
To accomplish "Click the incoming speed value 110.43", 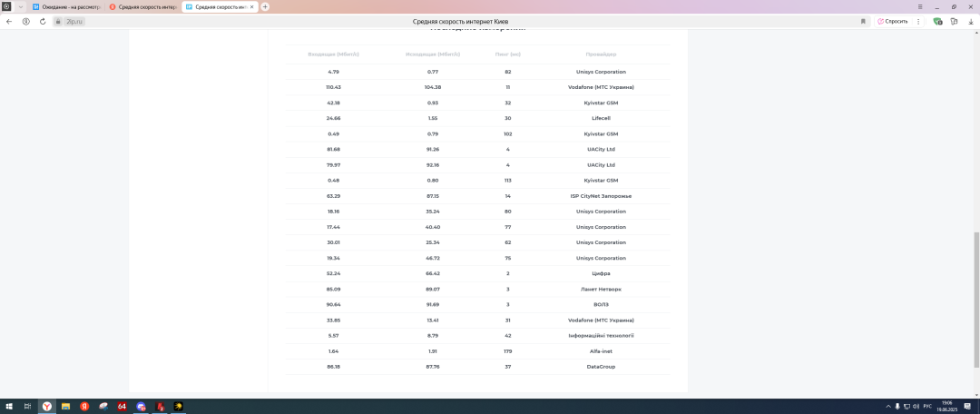I will pos(333,87).
